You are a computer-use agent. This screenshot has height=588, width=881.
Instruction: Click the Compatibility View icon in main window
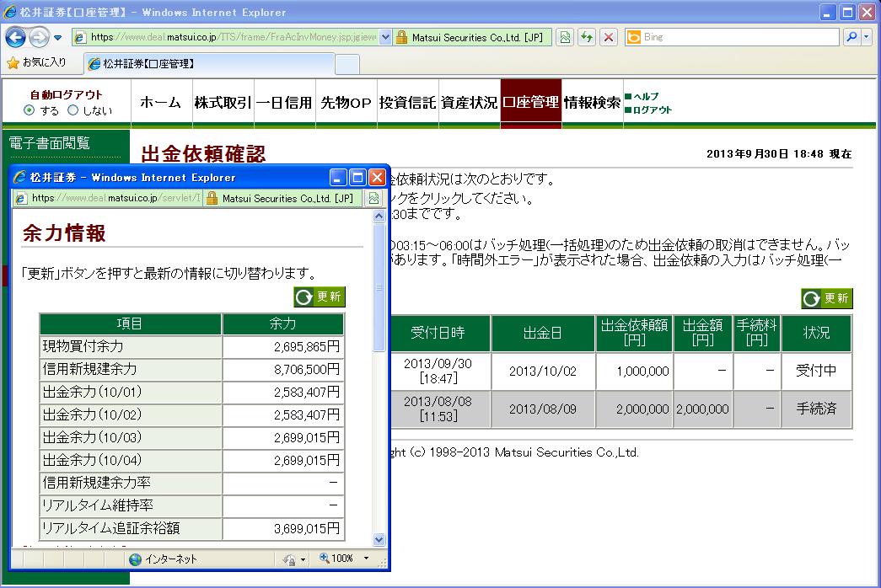click(x=565, y=37)
